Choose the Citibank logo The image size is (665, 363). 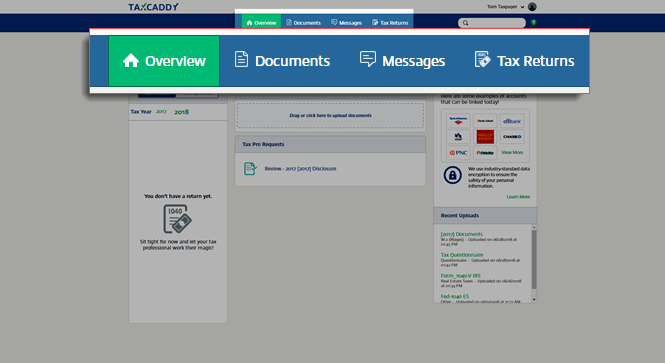512,121
